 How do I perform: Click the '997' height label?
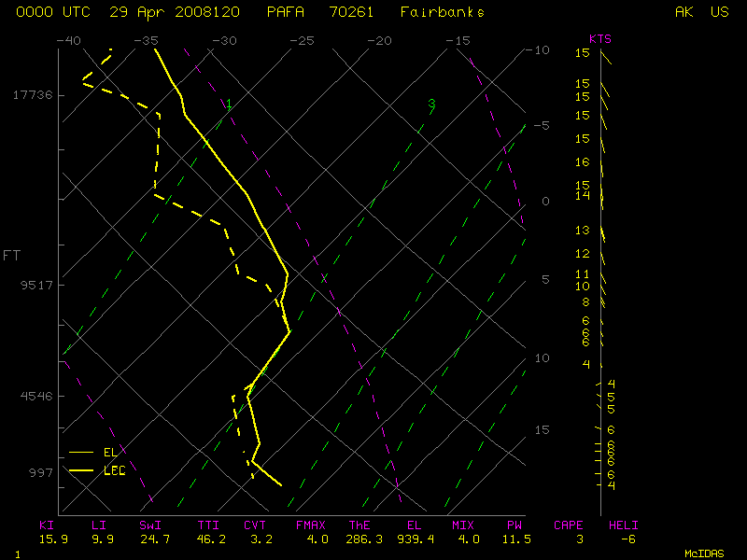[x=40, y=472]
